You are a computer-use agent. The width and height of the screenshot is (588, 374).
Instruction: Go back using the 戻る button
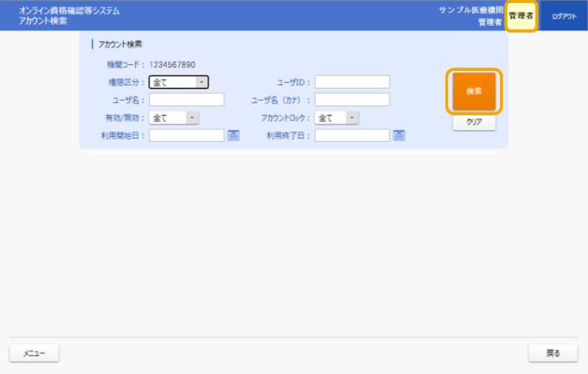[552, 353]
